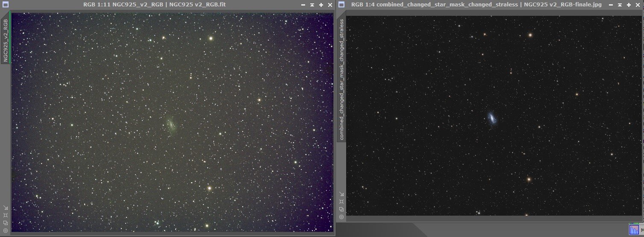
Task: Click the circular target icon in the finale.jpg window
Action: pyautogui.click(x=341, y=217)
